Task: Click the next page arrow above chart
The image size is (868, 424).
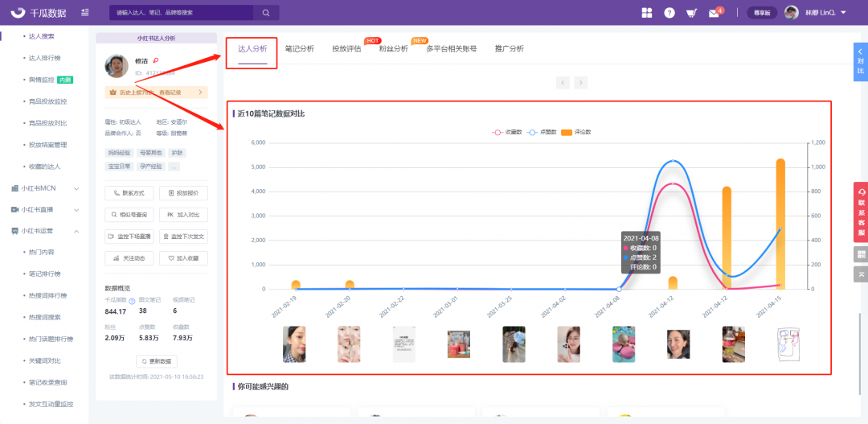Action: 580,82
